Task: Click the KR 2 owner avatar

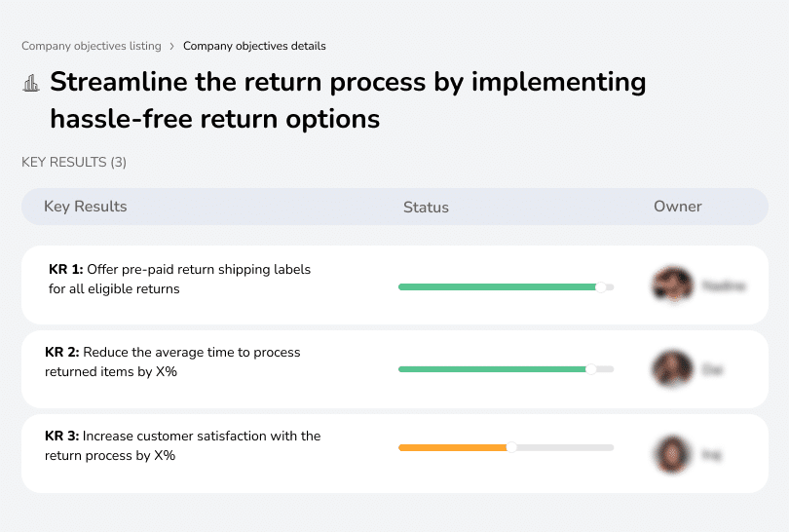Action: (x=672, y=369)
